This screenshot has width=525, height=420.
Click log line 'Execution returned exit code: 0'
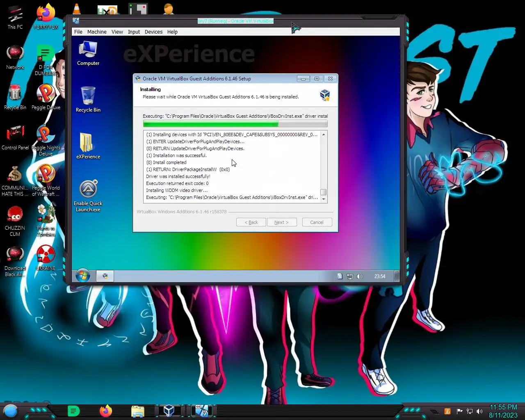177,183
